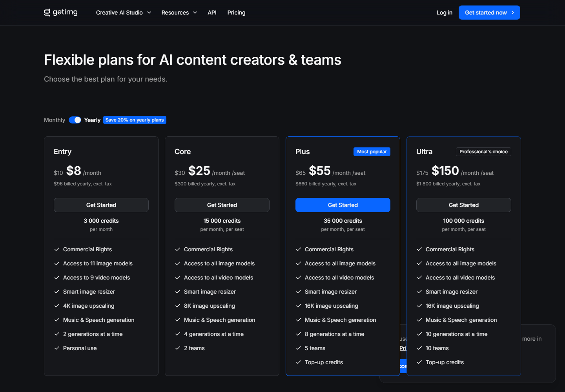Click Get Started on the Entry plan

point(101,205)
